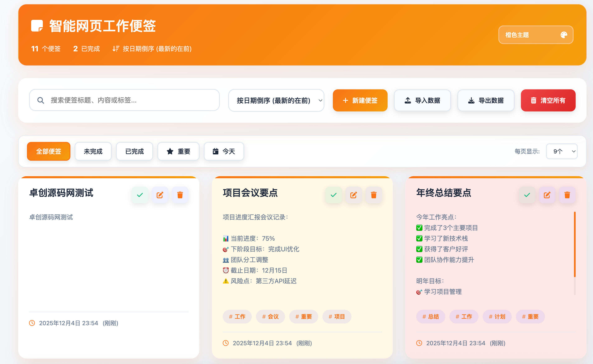The width and height of the screenshot is (593, 364).
Task: Click the #会议 tag on 项目会议要点
Action: click(270, 317)
